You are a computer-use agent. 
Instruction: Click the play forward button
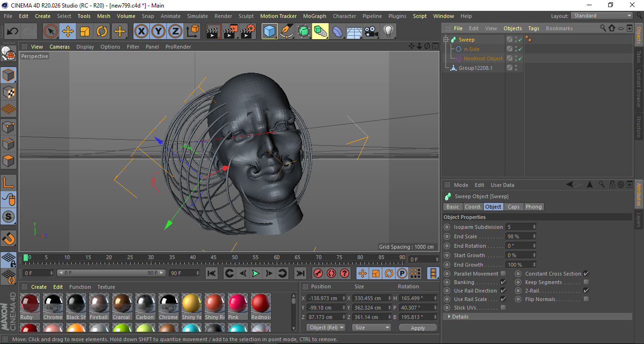(x=256, y=273)
